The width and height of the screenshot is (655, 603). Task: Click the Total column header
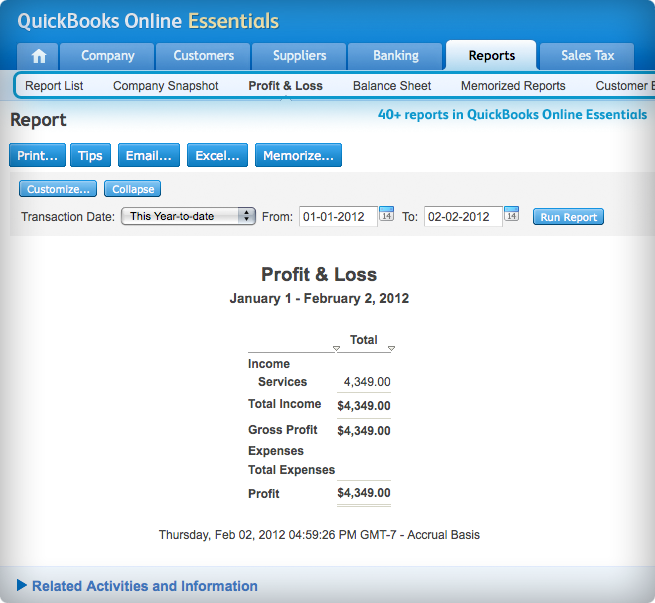point(363,340)
